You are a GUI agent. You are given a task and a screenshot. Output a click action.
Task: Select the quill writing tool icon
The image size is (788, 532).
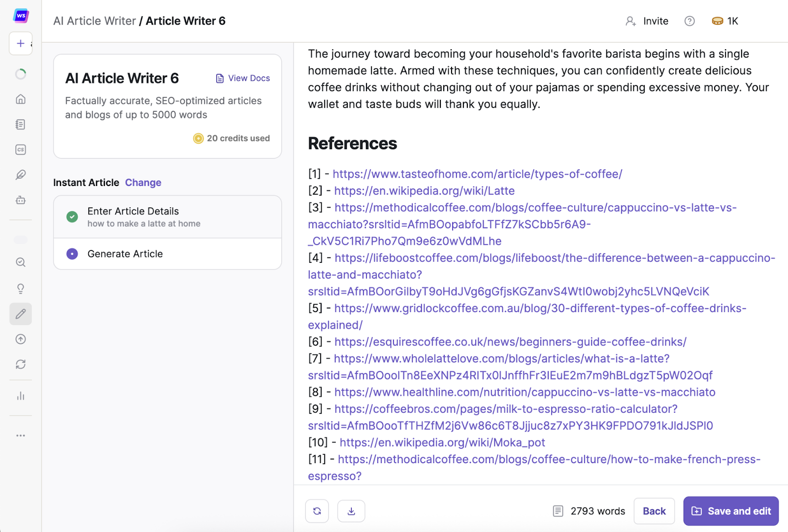[21, 175]
